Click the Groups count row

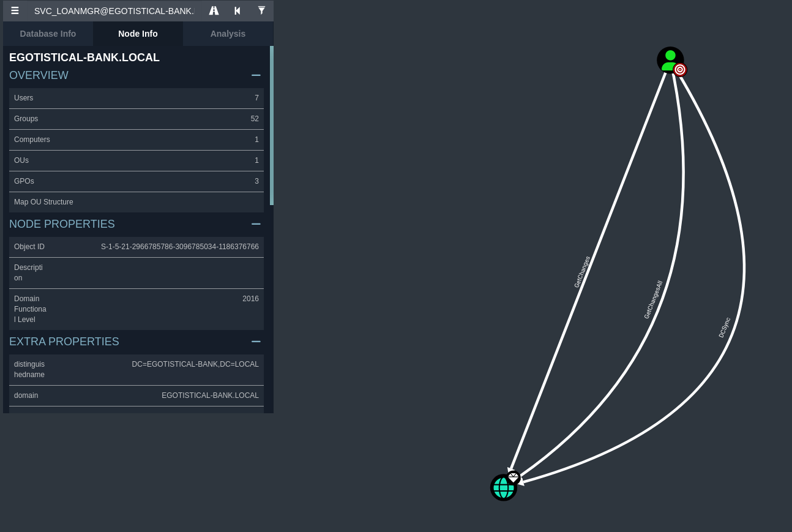(136, 119)
